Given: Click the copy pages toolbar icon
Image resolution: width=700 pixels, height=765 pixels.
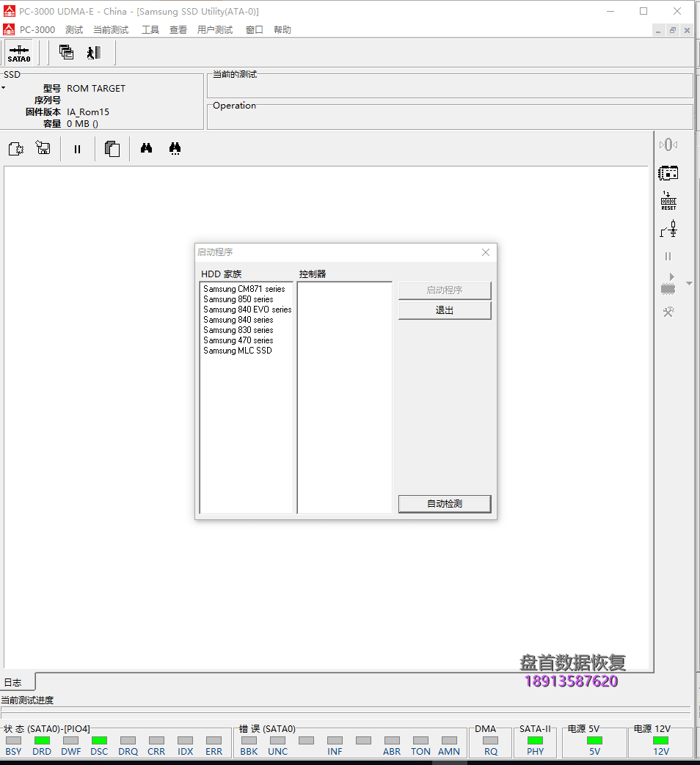Looking at the screenshot, I should click(x=112, y=148).
